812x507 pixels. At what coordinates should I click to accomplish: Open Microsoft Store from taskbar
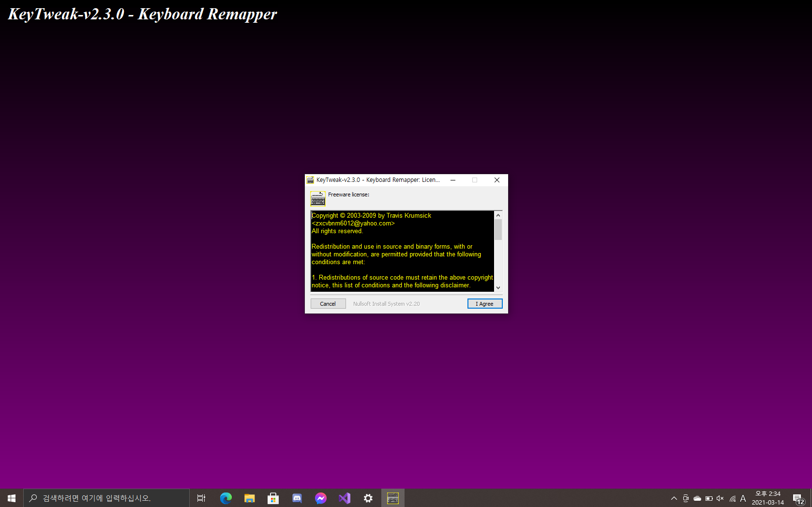[x=273, y=498]
